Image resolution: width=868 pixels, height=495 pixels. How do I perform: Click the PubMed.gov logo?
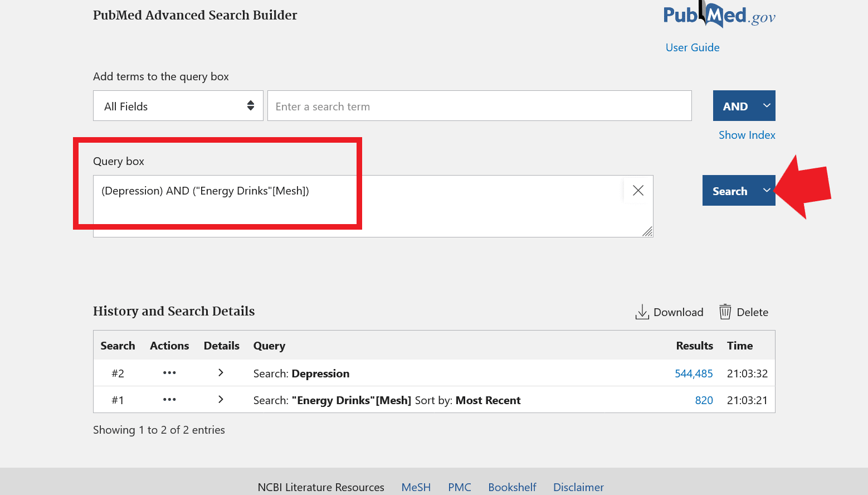(x=719, y=14)
